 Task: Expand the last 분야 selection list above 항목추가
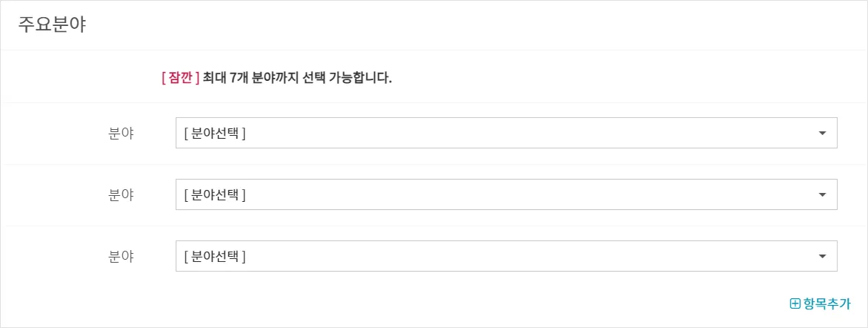pos(506,256)
